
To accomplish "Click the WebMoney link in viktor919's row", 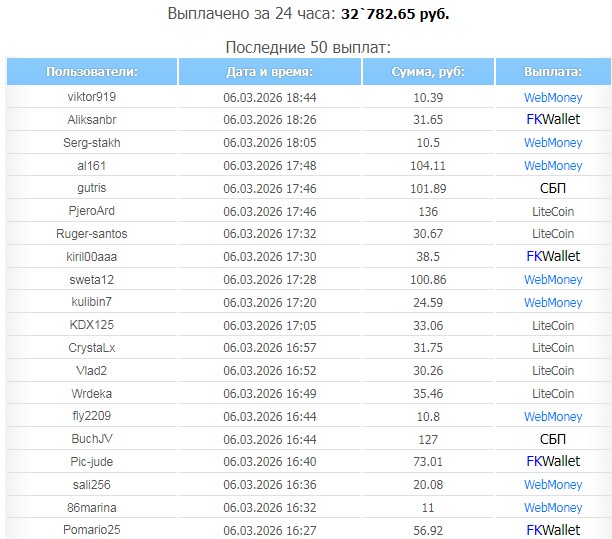I will pyautogui.click(x=552, y=97).
